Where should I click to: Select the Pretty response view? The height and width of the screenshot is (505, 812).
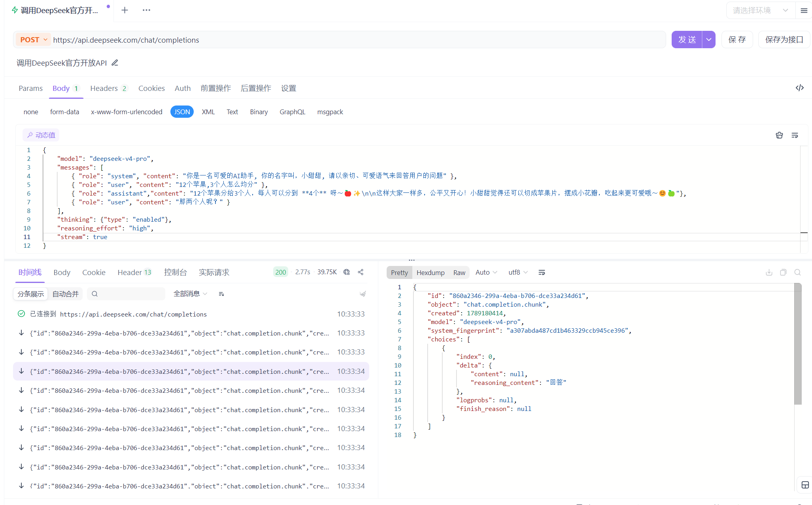[x=399, y=272]
